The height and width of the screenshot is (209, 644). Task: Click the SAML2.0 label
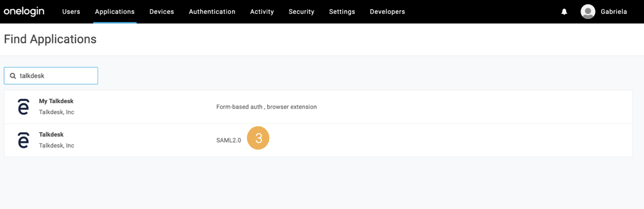coord(229,140)
